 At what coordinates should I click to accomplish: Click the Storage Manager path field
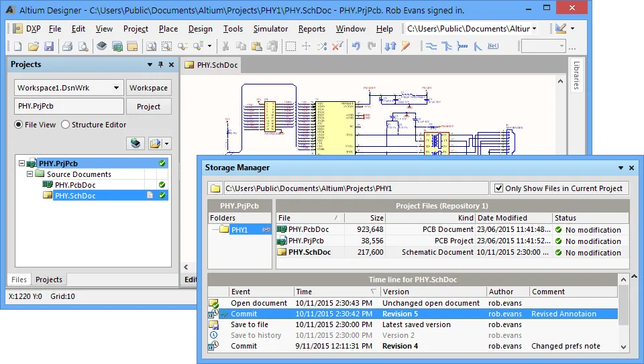(x=356, y=188)
